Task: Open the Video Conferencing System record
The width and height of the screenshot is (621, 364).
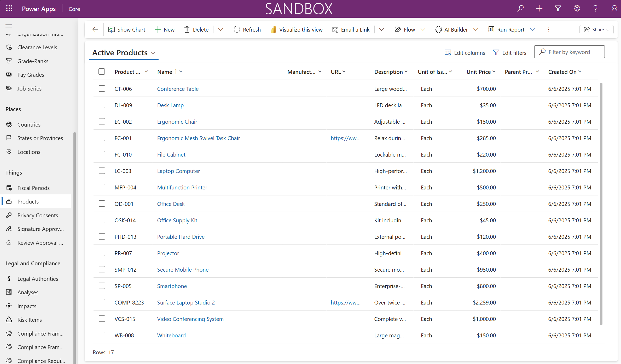Action: tap(190, 319)
